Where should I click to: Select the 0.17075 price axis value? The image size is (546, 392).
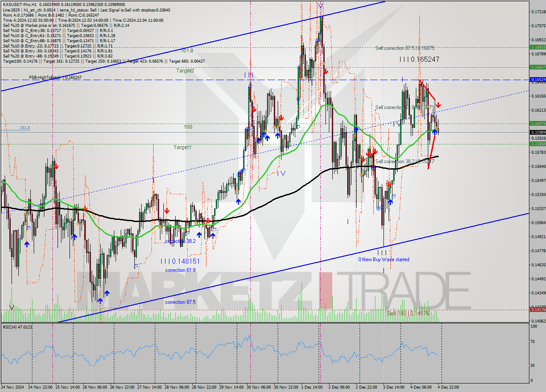(x=538, y=26)
